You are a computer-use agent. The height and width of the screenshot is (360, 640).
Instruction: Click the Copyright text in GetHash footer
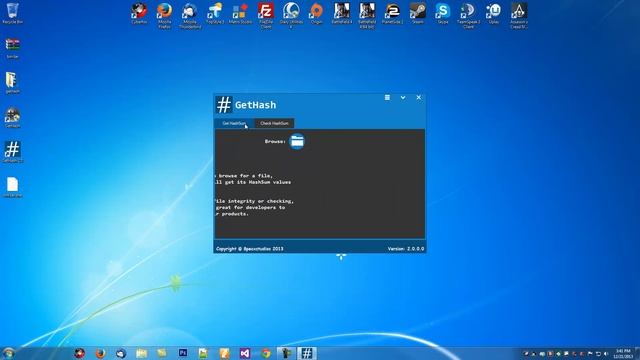click(x=249, y=249)
